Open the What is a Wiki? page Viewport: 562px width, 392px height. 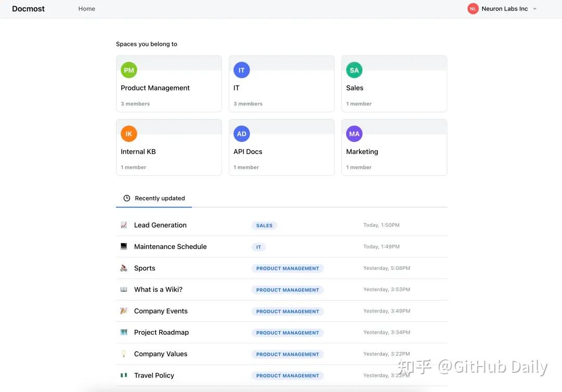158,289
